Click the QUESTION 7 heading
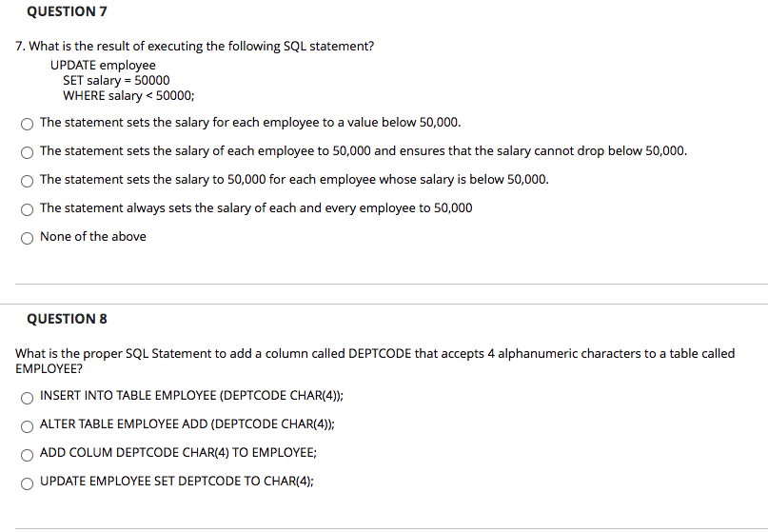768x532 pixels. 68,11
